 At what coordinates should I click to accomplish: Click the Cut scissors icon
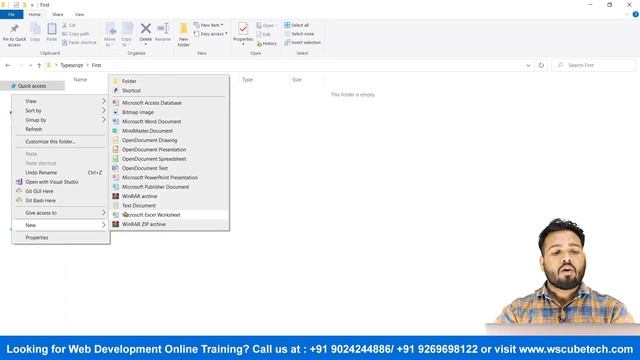point(65,25)
